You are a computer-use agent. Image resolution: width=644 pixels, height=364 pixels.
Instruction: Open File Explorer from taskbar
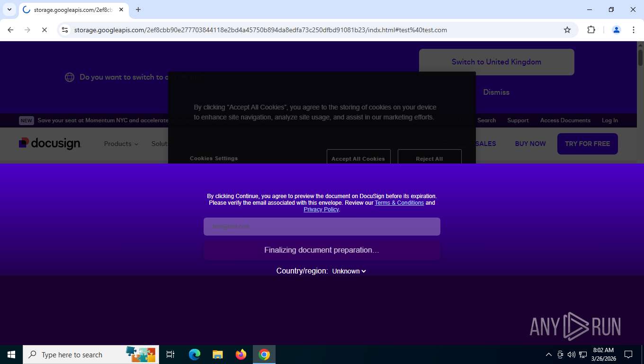point(217,355)
